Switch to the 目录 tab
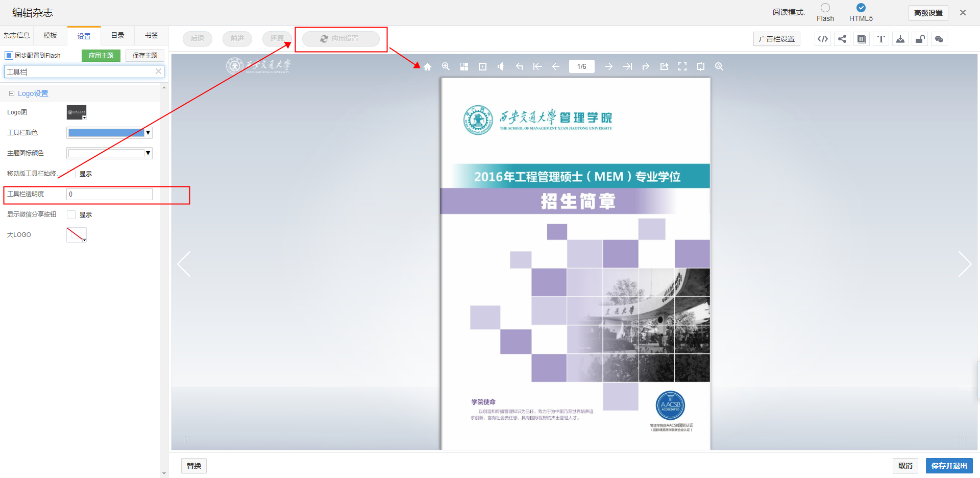This screenshot has height=478, width=980. 118,35
